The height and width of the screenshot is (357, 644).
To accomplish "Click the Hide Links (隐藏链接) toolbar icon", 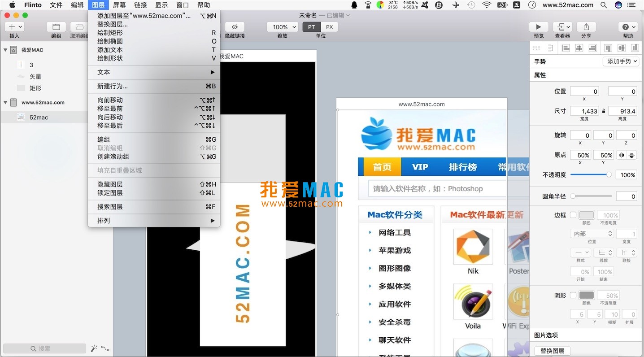I will coord(235,27).
